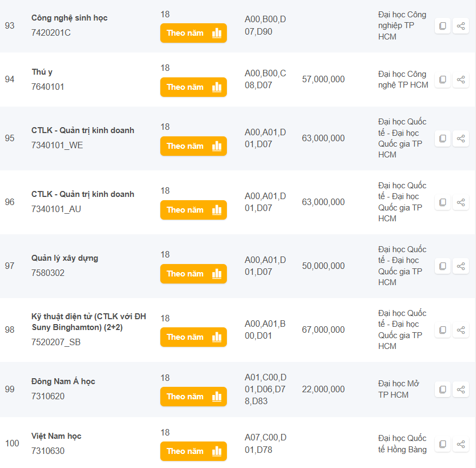Image resolution: width=476 pixels, height=468 pixels.
Task: Copy the Kỹ thuật điện tử row
Action: (442, 330)
